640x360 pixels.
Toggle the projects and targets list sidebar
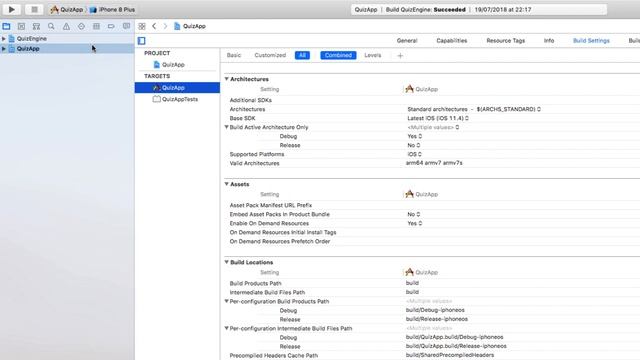coord(142,41)
